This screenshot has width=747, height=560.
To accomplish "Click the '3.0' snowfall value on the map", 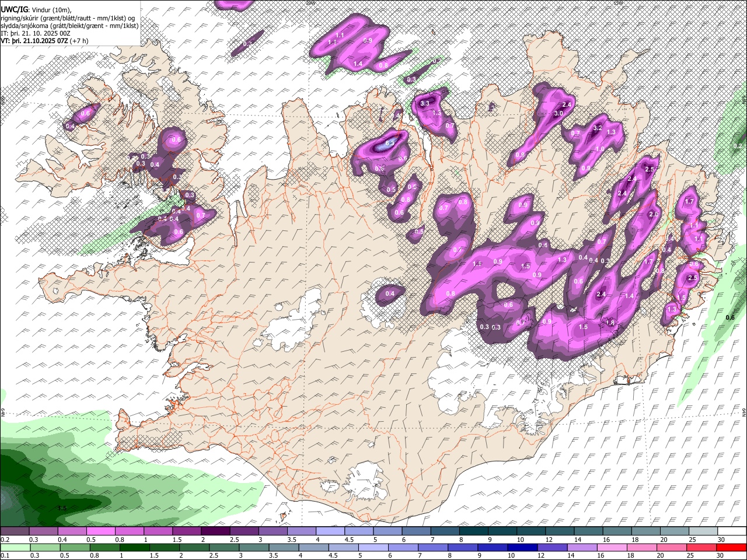I will click(x=558, y=113).
